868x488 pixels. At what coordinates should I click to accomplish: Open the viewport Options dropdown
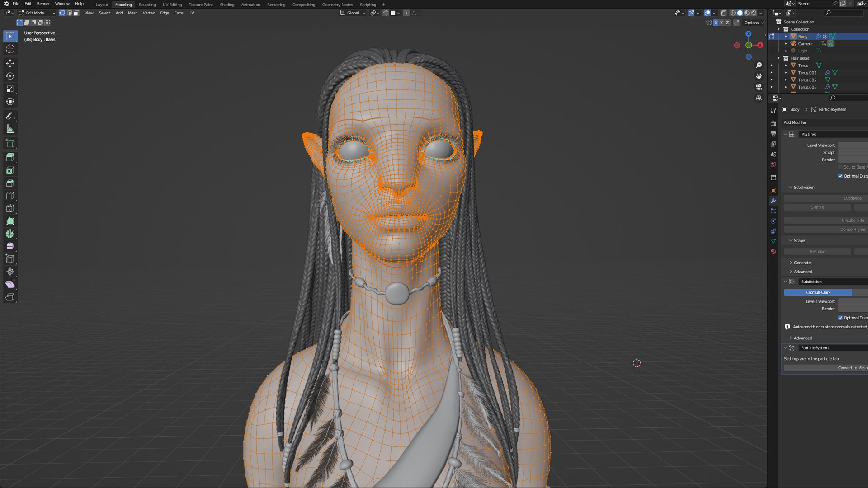[754, 23]
